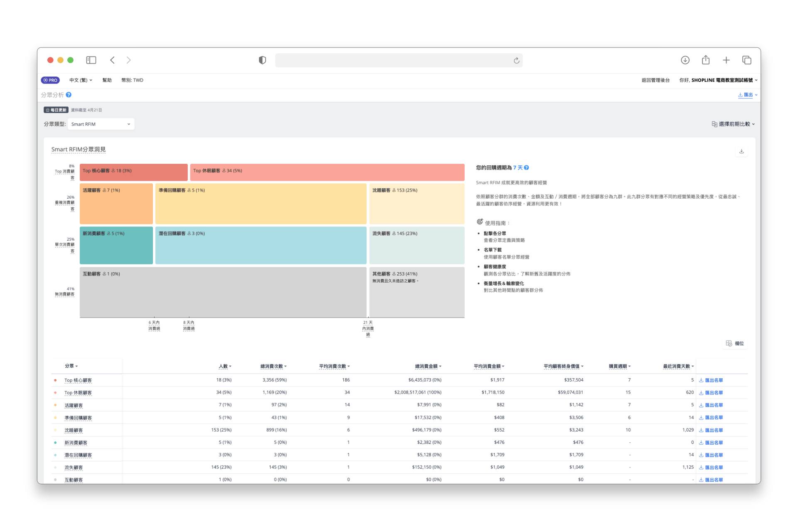Click the privacy shield icon
The width and height of the screenshot is (798, 532).
pyautogui.click(x=262, y=60)
